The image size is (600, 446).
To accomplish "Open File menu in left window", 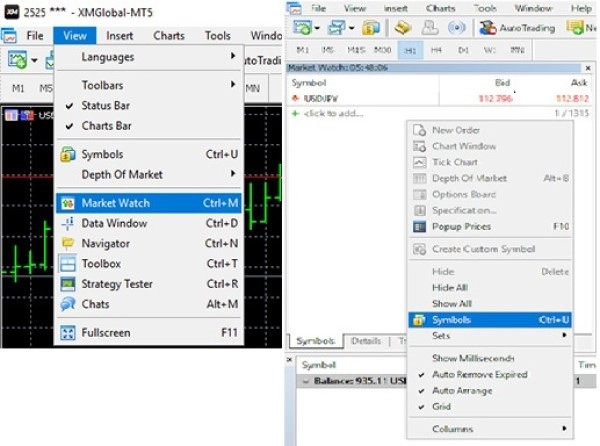I will [x=35, y=36].
